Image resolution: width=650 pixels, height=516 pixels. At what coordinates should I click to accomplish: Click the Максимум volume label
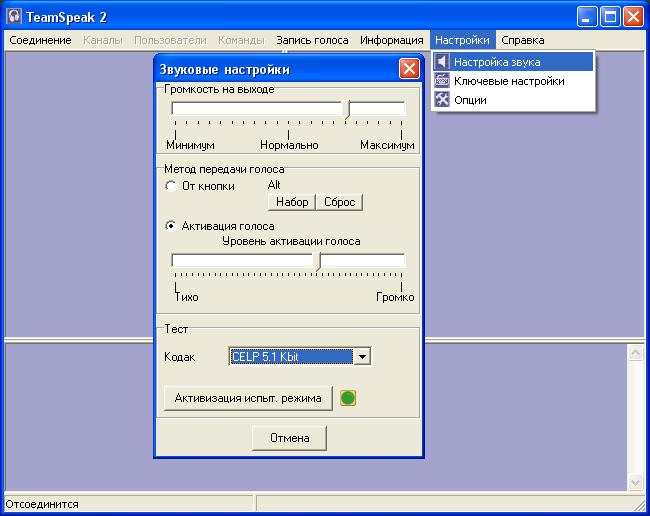pos(387,145)
